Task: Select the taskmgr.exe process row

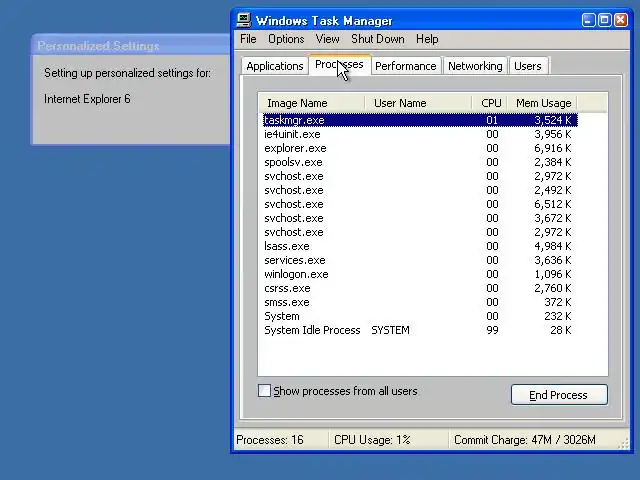Action: coord(420,120)
